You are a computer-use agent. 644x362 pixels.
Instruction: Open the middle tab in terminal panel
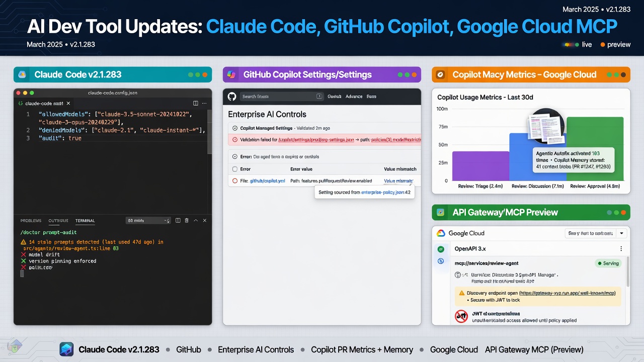[58, 221]
